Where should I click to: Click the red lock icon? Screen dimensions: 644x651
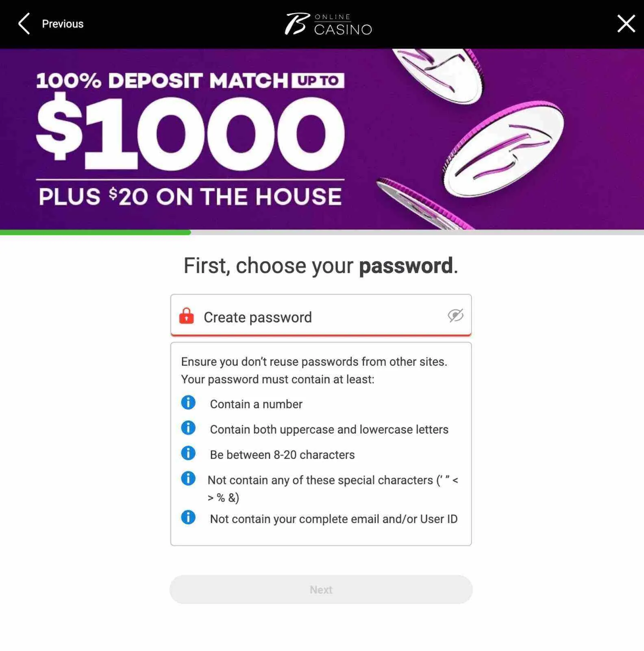pos(187,316)
